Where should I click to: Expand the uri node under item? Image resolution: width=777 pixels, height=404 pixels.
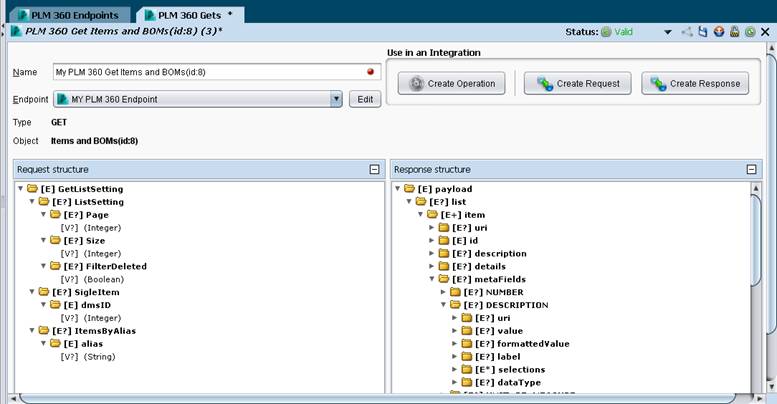tap(432, 228)
